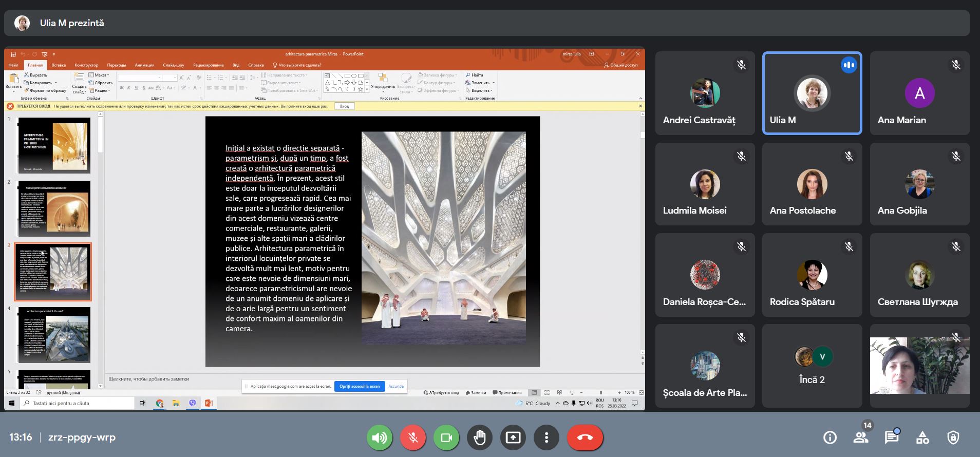Click the 'Ascunde' link

[x=395, y=386]
